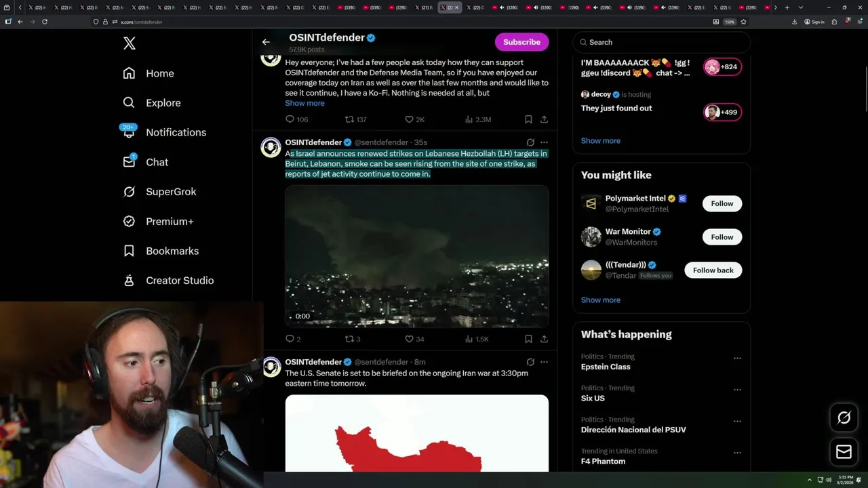
Task: Open Six US trending topic
Action: coord(593,399)
